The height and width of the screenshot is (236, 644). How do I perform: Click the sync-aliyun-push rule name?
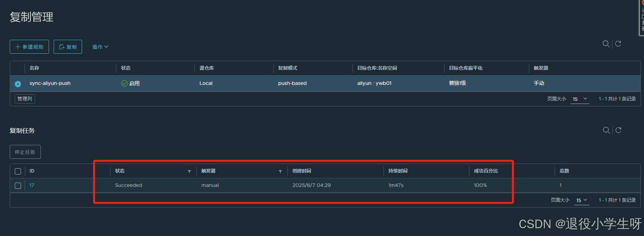(50, 83)
